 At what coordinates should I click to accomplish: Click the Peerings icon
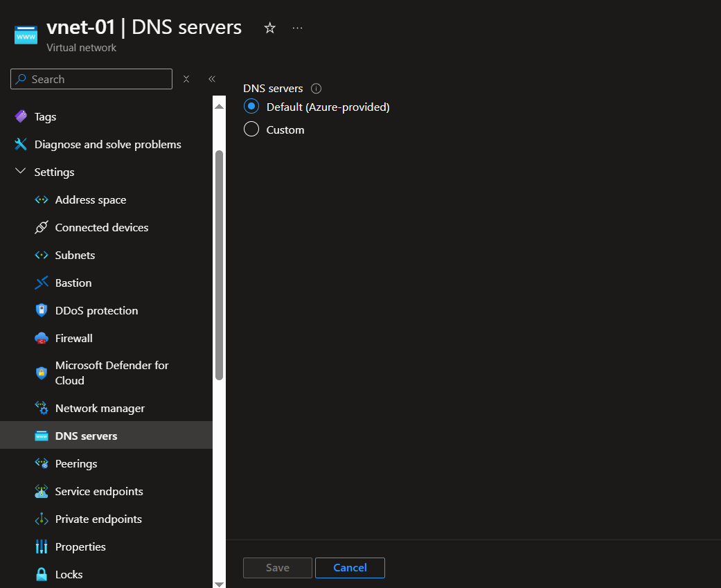tap(42, 463)
